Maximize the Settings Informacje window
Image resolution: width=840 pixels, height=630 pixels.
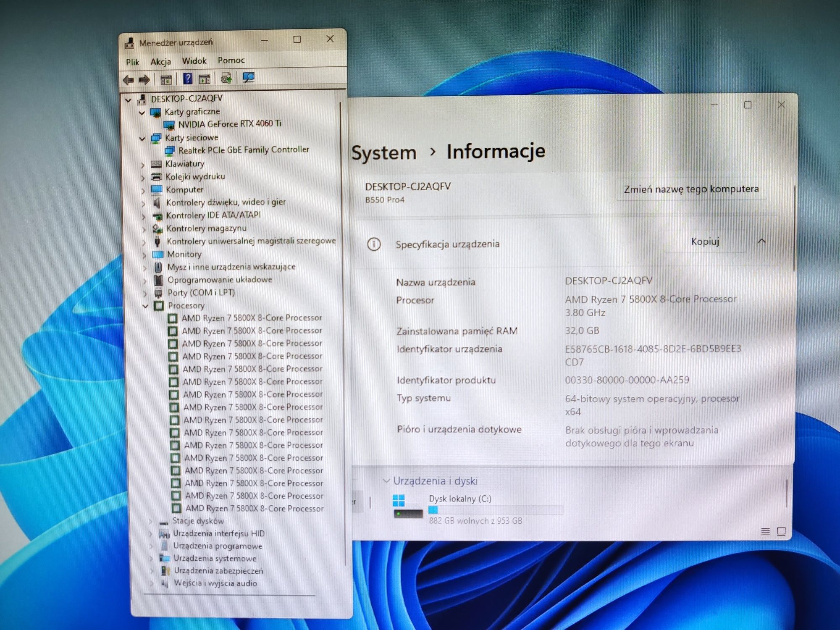[x=748, y=105]
